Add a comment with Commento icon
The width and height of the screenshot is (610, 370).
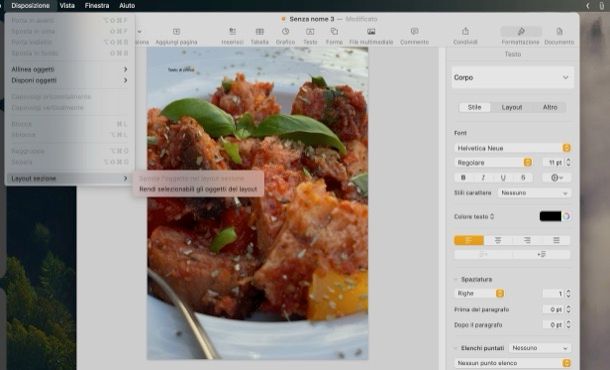point(414,32)
